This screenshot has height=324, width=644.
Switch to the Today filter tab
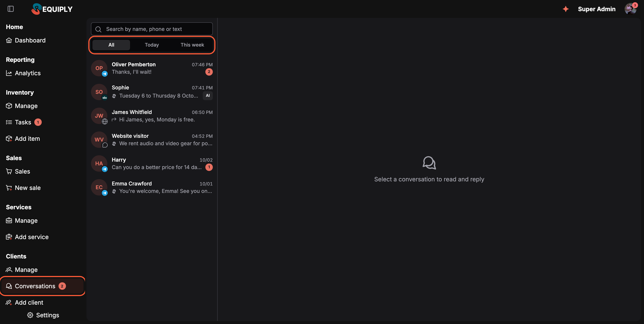(152, 45)
